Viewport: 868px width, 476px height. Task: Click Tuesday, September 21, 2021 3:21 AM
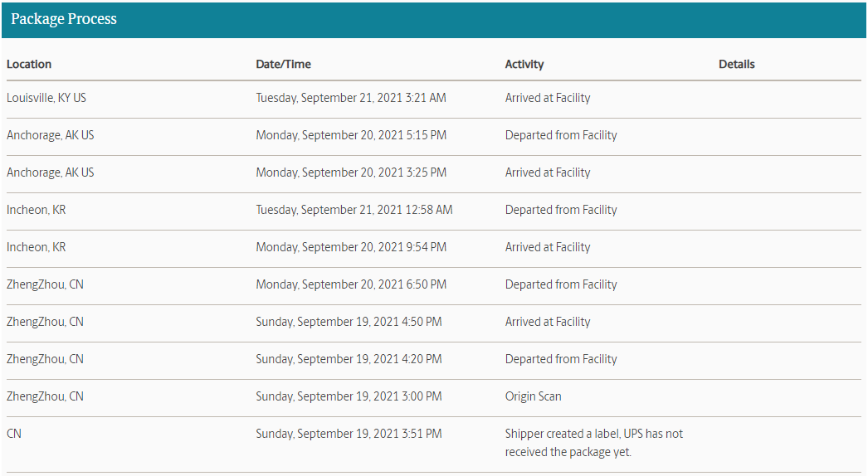(x=350, y=98)
